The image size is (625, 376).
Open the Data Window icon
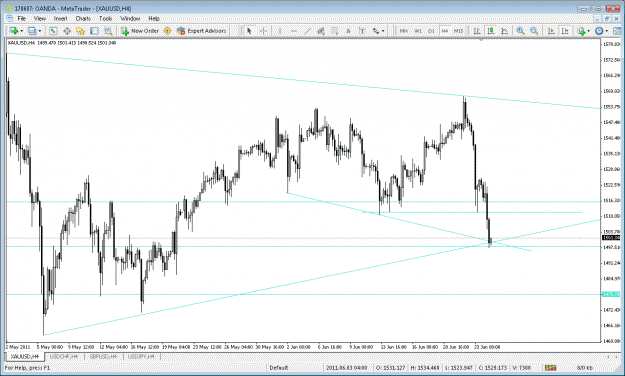(67, 31)
